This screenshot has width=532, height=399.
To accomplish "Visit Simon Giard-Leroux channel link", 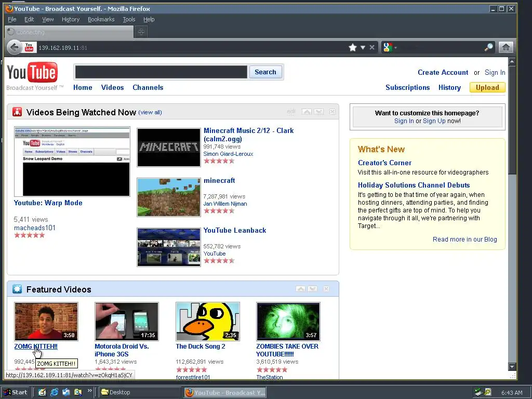I will [229, 154].
